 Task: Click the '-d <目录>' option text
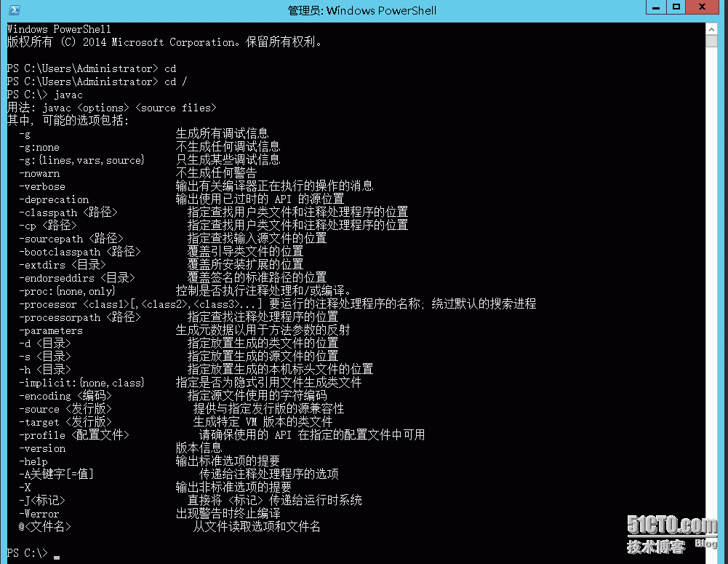(x=44, y=343)
